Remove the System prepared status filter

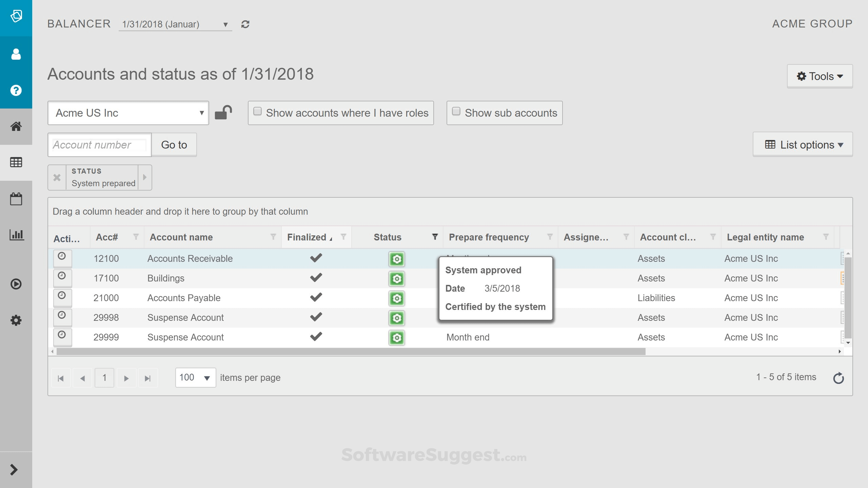pos(57,177)
